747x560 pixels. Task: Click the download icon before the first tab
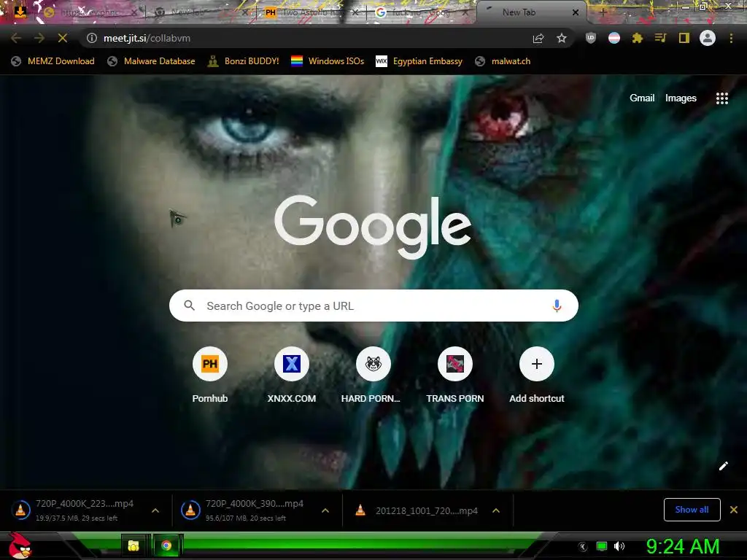[20, 12]
